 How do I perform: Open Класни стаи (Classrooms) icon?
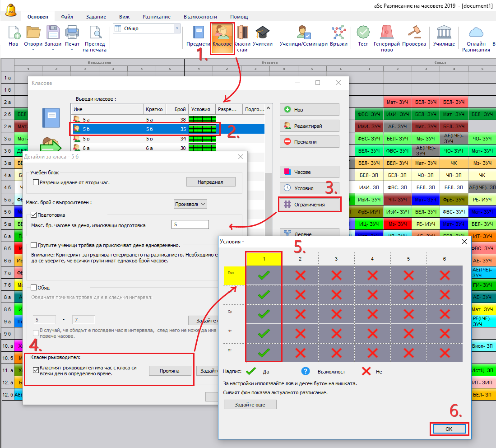(x=242, y=37)
